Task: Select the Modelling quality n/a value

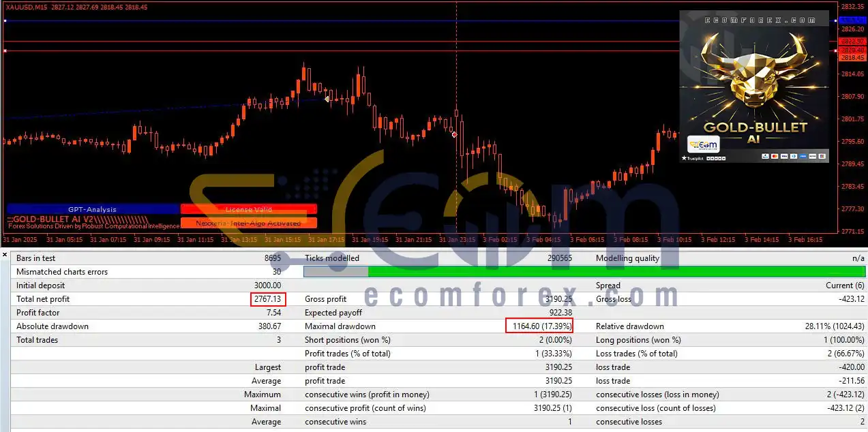Action: click(858, 258)
